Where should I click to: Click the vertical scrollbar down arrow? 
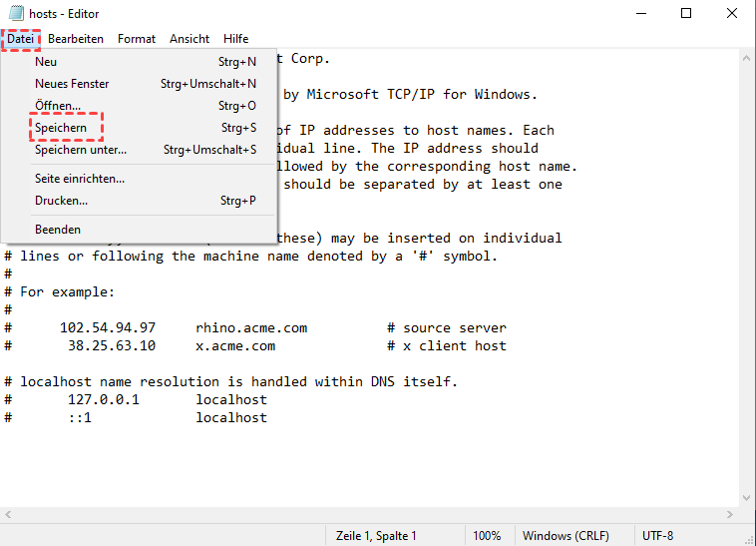pos(747,498)
